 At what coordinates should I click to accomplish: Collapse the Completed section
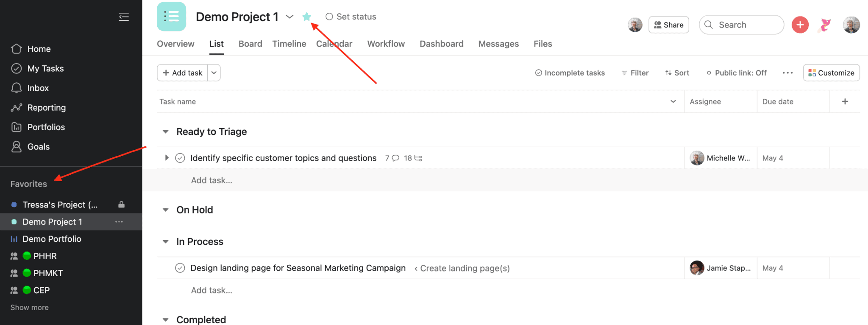pyautogui.click(x=165, y=319)
